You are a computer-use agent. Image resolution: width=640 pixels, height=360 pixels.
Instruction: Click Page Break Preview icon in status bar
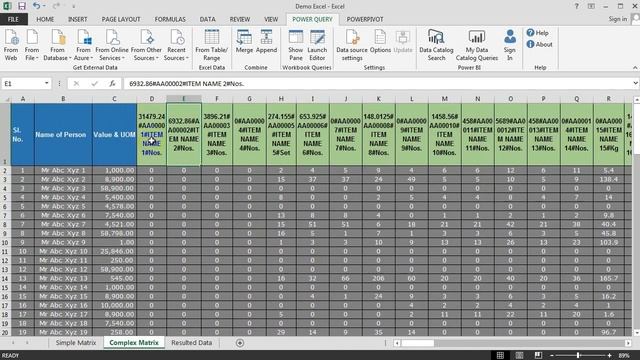(x=538, y=356)
